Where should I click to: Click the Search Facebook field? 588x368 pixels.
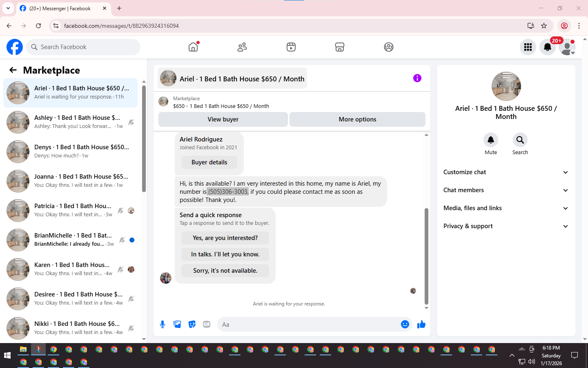point(83,47)
